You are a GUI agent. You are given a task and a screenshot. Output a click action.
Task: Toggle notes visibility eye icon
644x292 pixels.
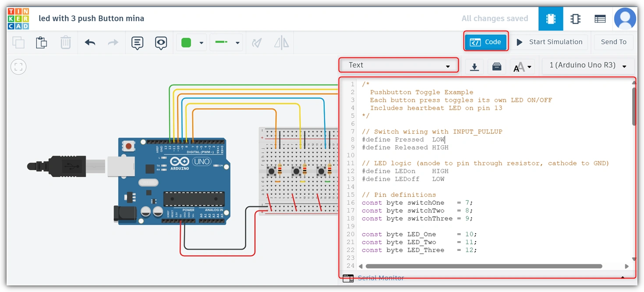point(161,43)
